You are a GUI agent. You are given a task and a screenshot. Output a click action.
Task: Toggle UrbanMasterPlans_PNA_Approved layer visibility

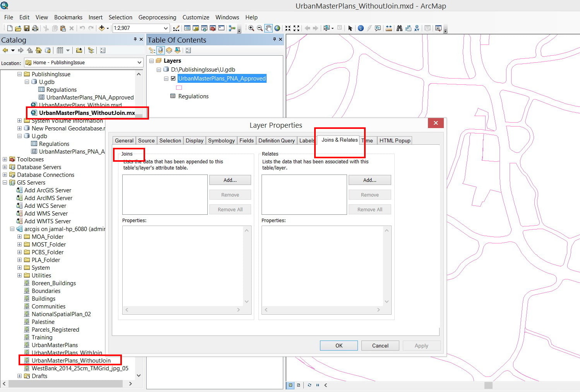(x=173, y=79)
